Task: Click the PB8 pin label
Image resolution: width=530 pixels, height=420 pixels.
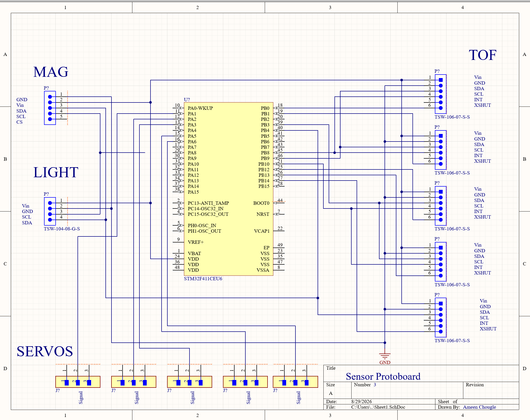Action: click(x=265, y=153)
